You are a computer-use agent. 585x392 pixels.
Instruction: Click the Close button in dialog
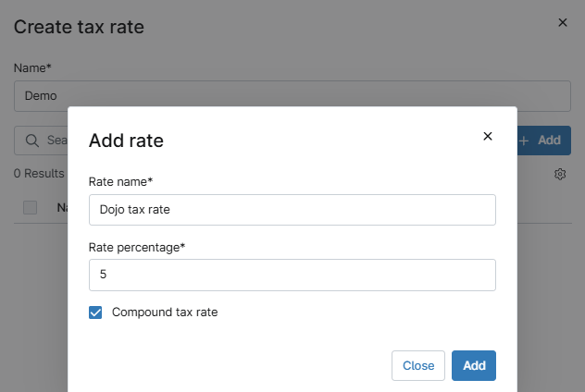pyautogui.click(x=417, y=365)
